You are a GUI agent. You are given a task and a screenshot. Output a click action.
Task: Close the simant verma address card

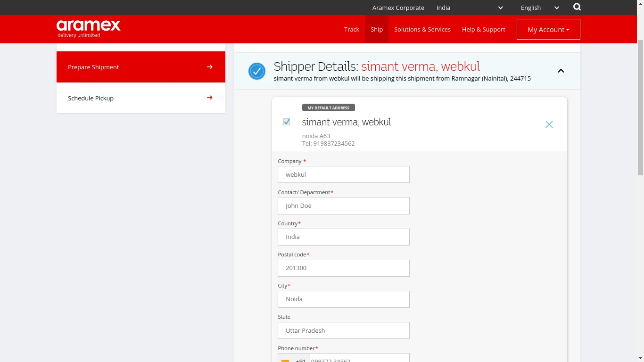click(x=549, y=124)
